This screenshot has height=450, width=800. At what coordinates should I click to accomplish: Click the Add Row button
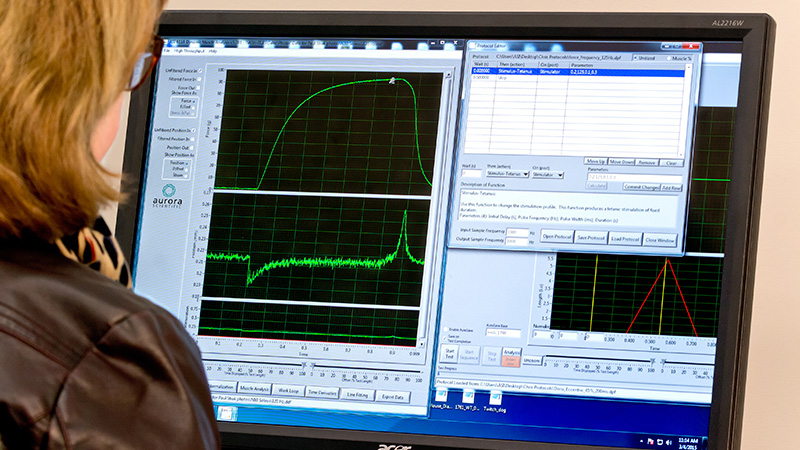point(671,188)
